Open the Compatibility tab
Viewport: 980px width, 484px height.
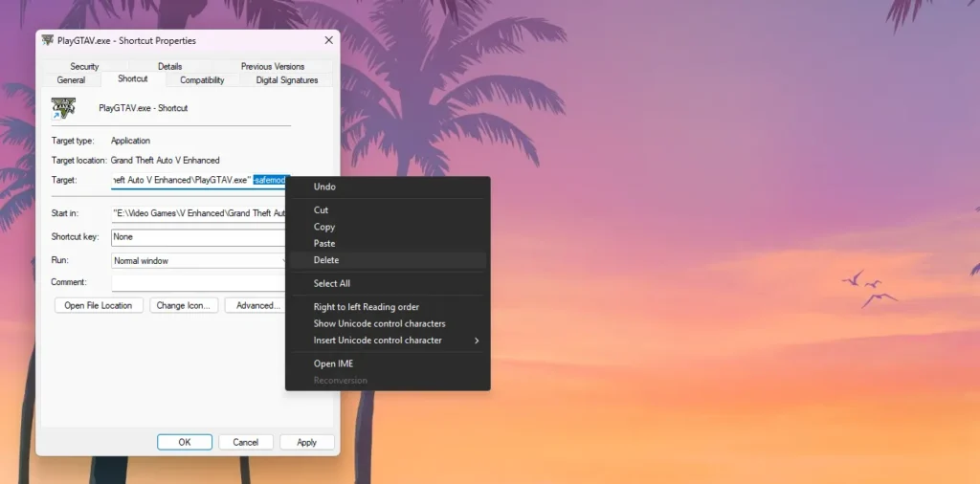202,80
